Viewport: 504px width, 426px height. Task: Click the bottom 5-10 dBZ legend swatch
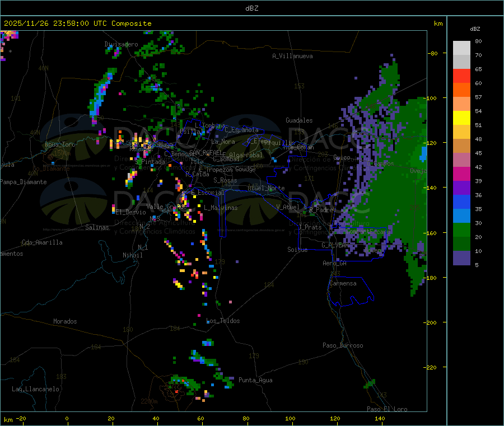coord(461,258)
